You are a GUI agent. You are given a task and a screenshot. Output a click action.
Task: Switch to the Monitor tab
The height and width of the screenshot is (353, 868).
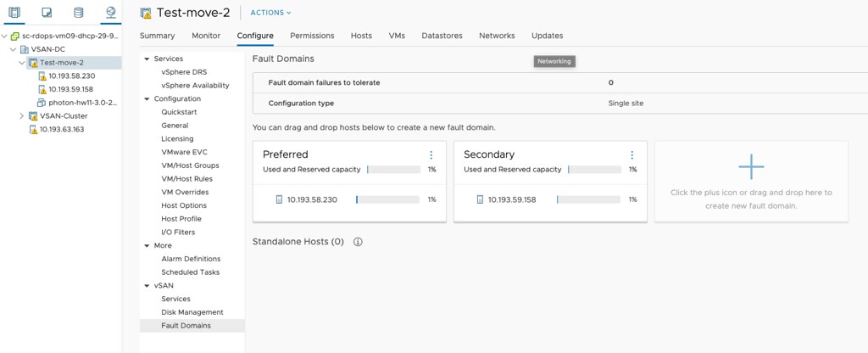click(206, 36)
